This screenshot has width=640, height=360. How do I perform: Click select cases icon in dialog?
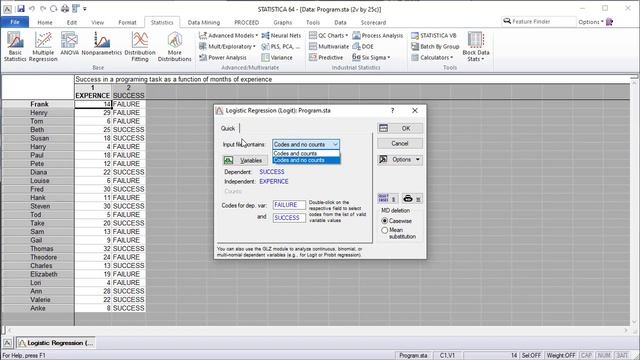click(x=388, y=199)
